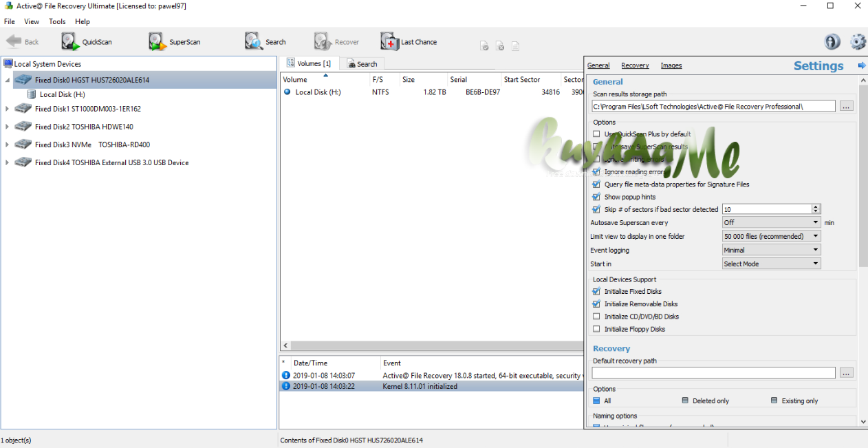Click the Local Disk (H:) volume icon in tree
The height and width of the screenshot is (448, 868).
pos(32,94)
